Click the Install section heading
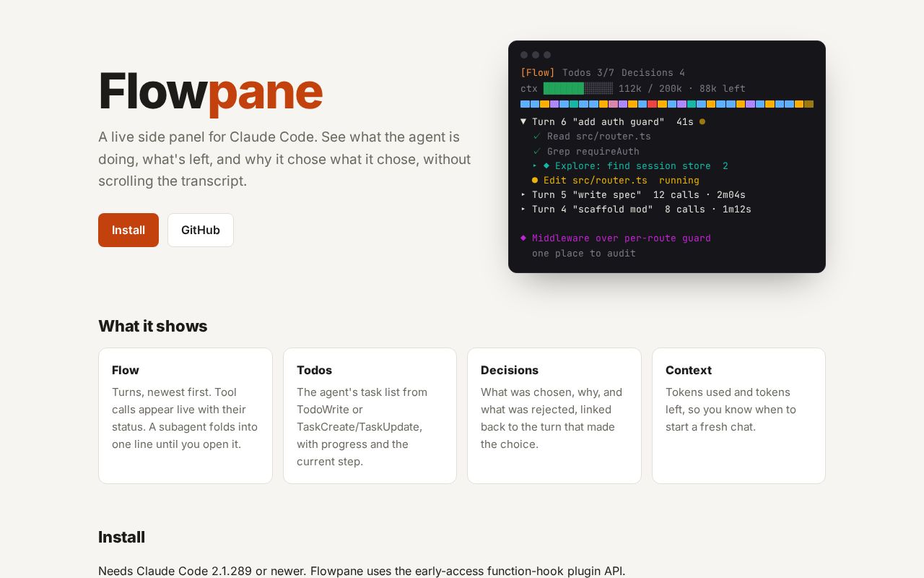Screen dimensions: 924x578 coord(122,537)
